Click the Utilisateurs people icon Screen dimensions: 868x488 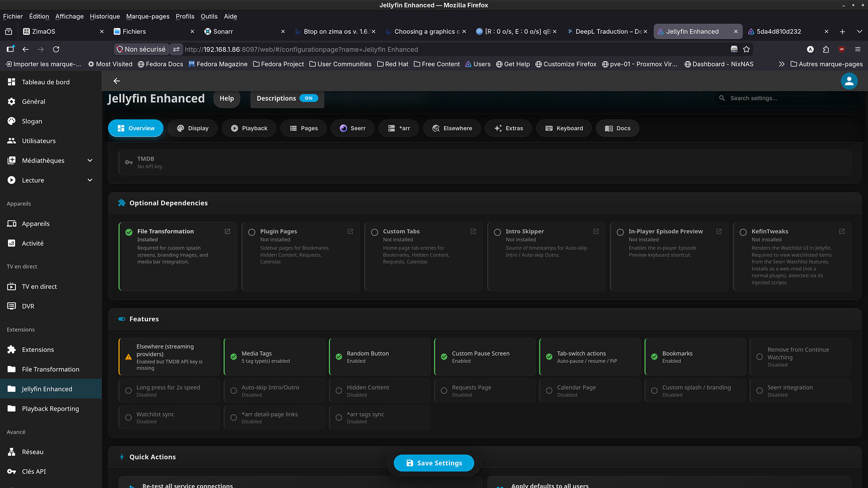[12, 141]
